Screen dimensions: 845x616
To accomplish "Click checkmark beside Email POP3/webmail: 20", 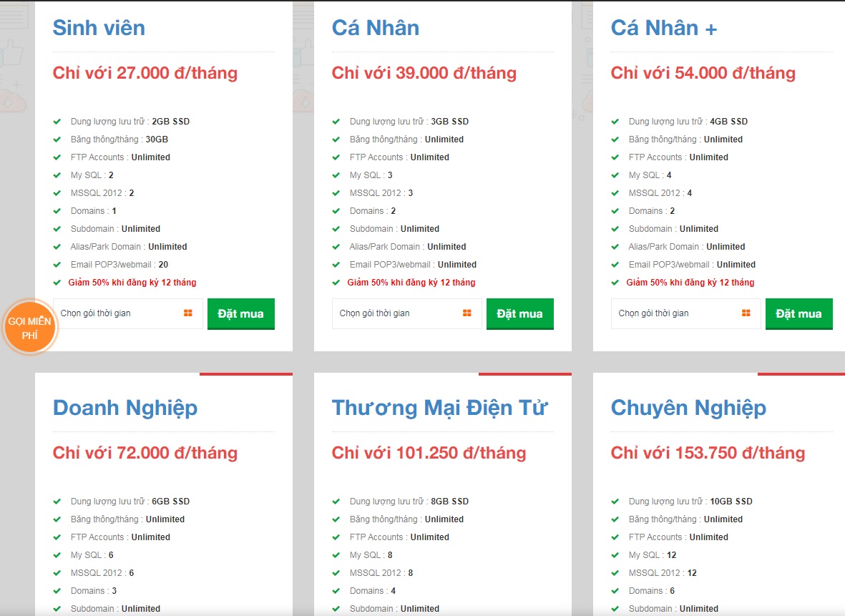I will pyautogui.click(x=57, y=265).
